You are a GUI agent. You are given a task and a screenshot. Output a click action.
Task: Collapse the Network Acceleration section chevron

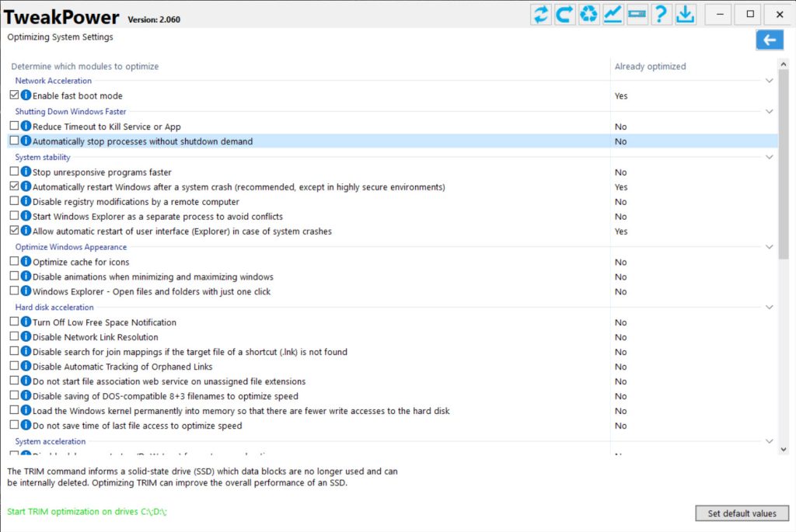pyautogui.click(x=769, y=81)
